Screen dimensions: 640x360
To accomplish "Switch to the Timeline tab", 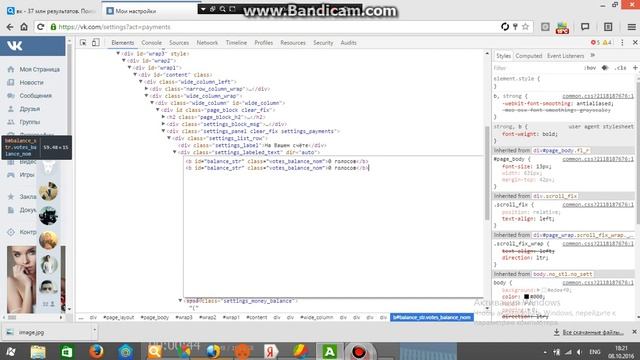I will coord(236,42).
